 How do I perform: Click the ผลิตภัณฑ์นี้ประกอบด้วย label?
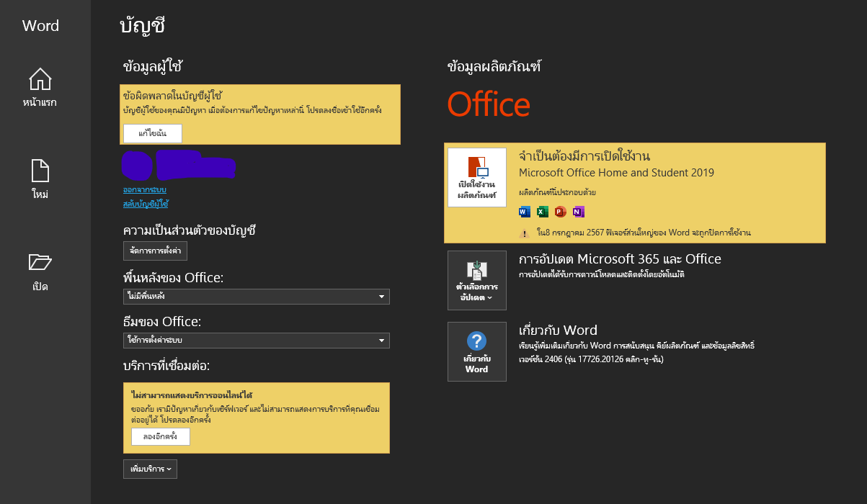(x=558, y=192)
